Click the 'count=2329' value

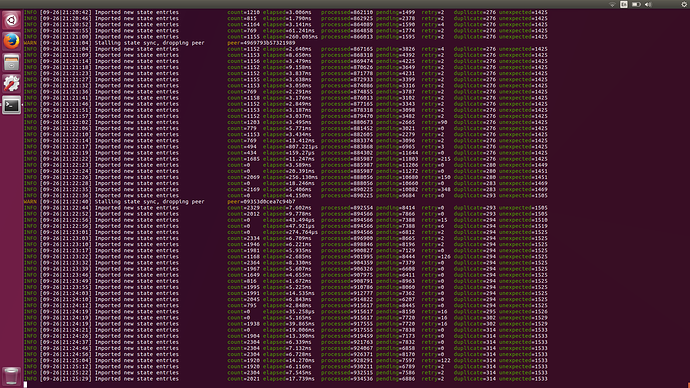[x=243, y=208]
